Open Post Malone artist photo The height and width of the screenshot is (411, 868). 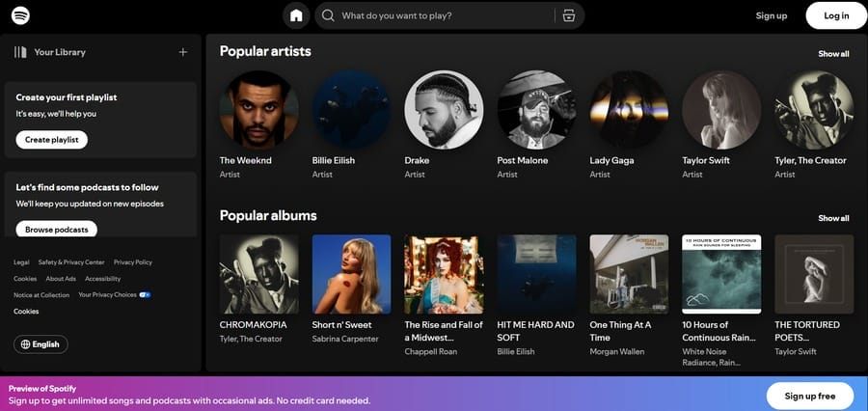[x=536, y=110]
